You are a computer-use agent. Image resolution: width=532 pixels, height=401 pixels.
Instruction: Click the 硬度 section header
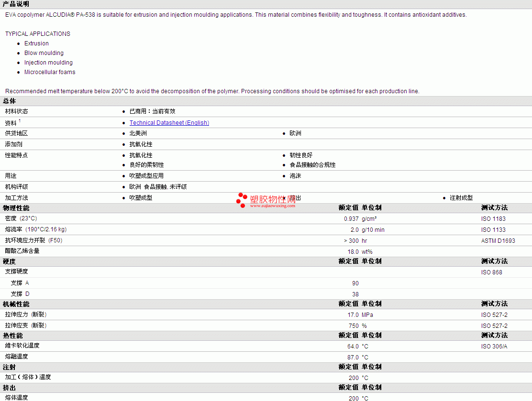[10, 261]
